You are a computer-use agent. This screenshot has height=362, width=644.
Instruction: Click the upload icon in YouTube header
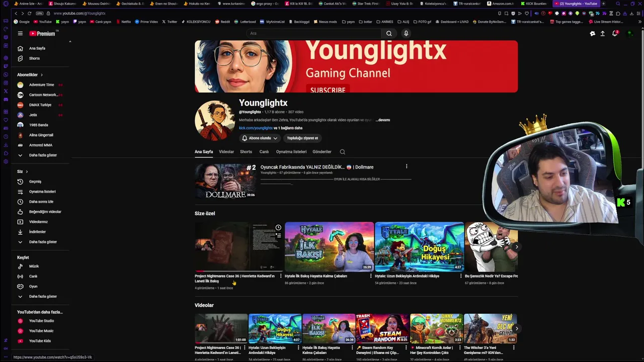602,34
